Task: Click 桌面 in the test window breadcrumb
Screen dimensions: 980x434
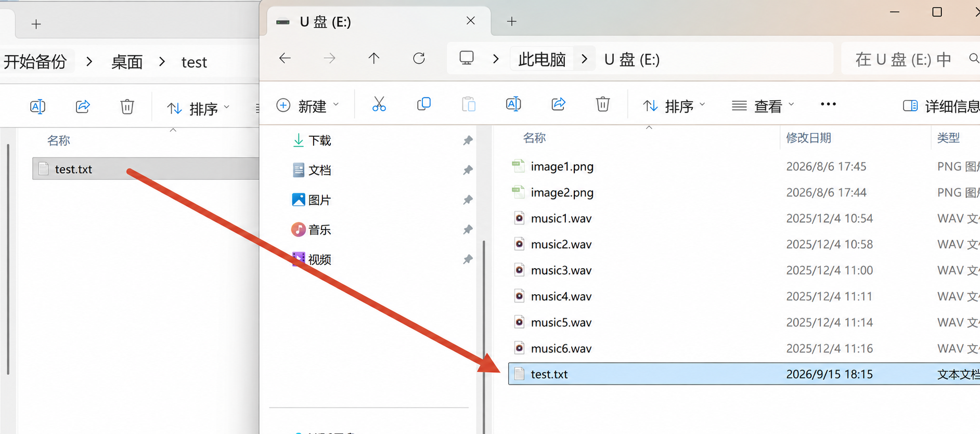Action: click(x=127, y=62)
